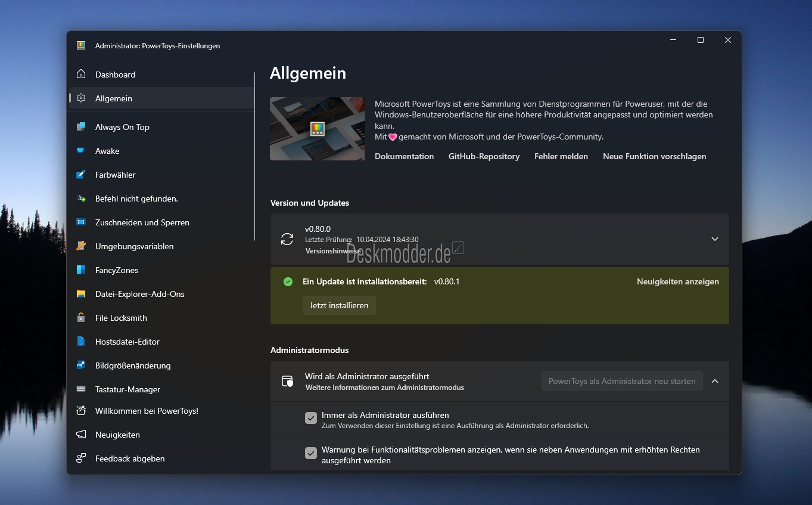Click PowerToys als Administrator neu starten
The width and height of the screenshot is (812, 505).
point(622,381)
